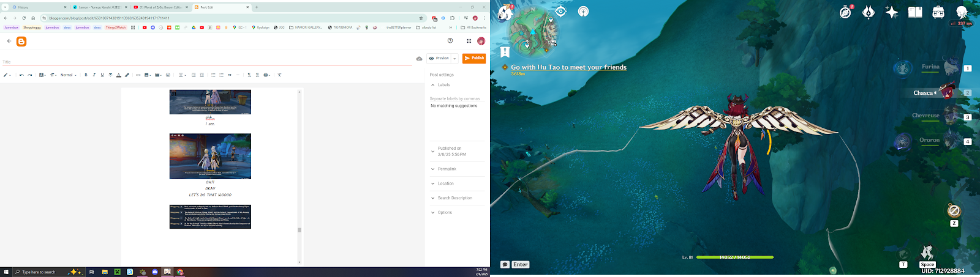Viewport: 980px width, 277px height.
Task: Go back using the Blogger editor arrow
Action: (x=9, y=41)
